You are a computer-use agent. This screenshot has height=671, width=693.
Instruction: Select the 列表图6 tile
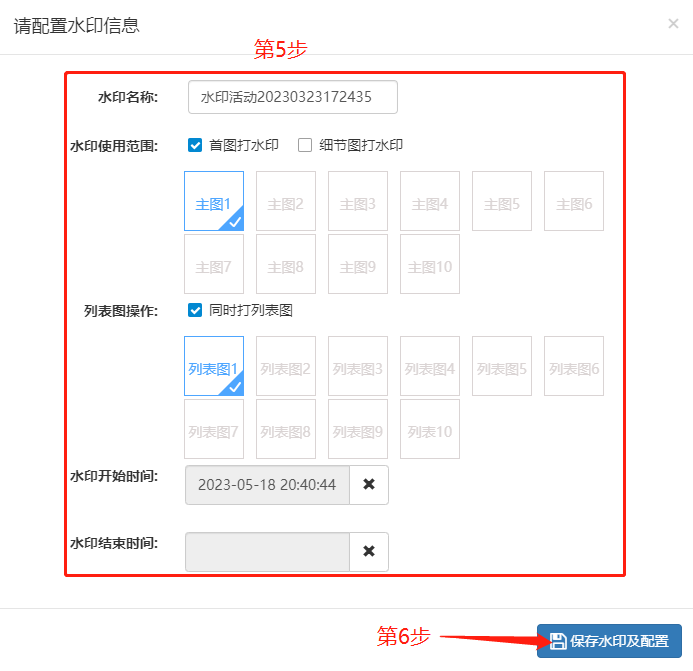click(574, 366)
